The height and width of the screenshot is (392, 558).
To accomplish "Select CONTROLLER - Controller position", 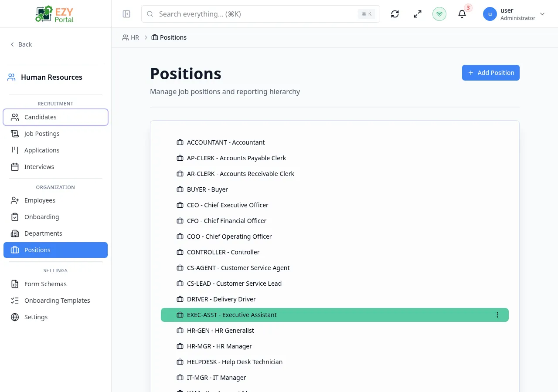I will pos(335,252).
